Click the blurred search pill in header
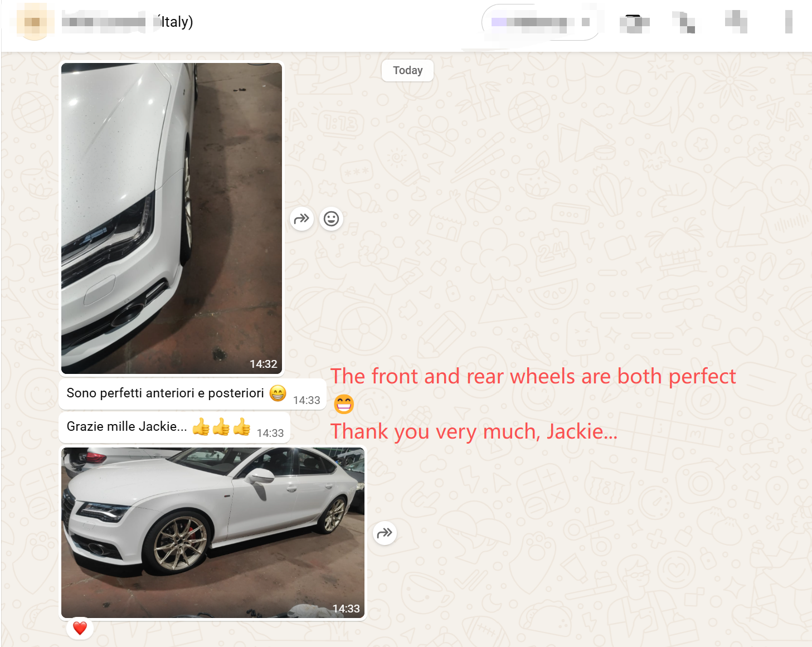The height and width of the screenshot is (647, 812). tap(540, 22)
